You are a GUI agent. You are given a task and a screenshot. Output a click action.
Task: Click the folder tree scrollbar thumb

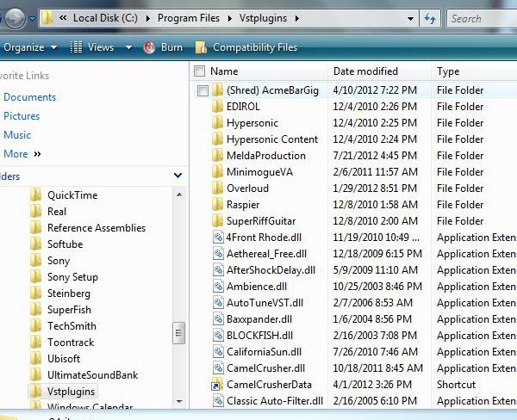(x=178, y=333)
